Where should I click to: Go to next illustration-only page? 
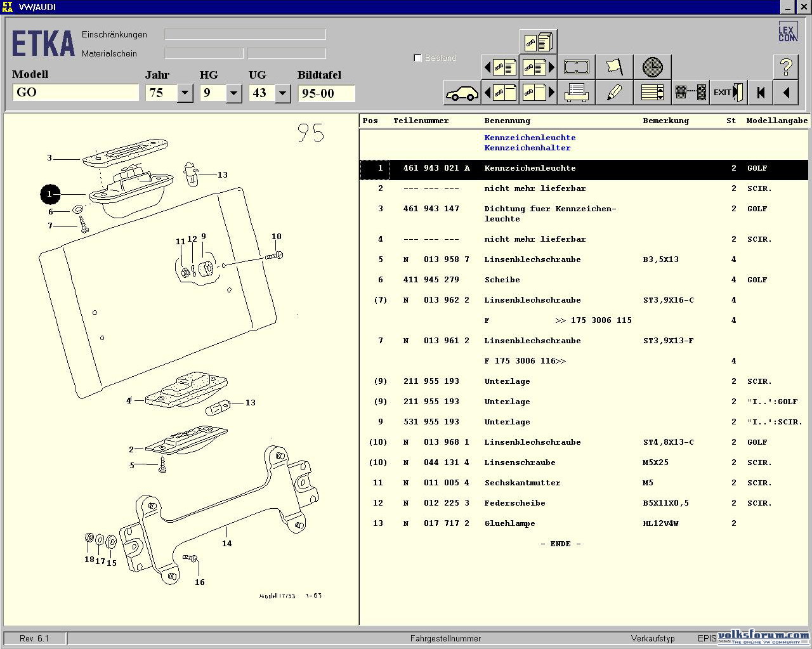click(538, 93)
